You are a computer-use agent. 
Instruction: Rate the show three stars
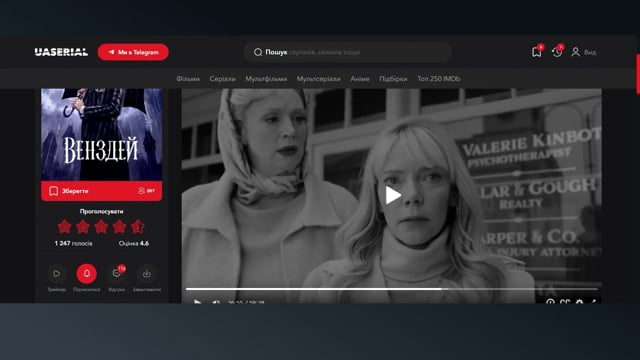click(101, 227)
